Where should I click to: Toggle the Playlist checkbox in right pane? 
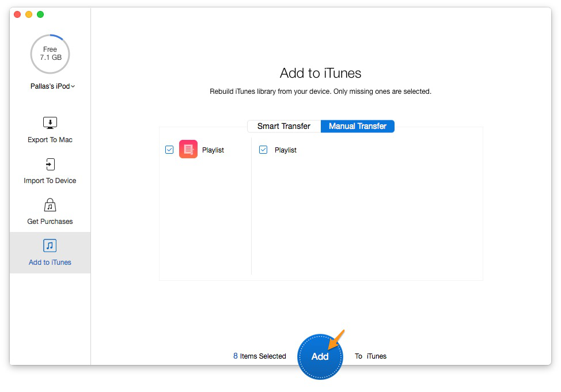[263, 150]
